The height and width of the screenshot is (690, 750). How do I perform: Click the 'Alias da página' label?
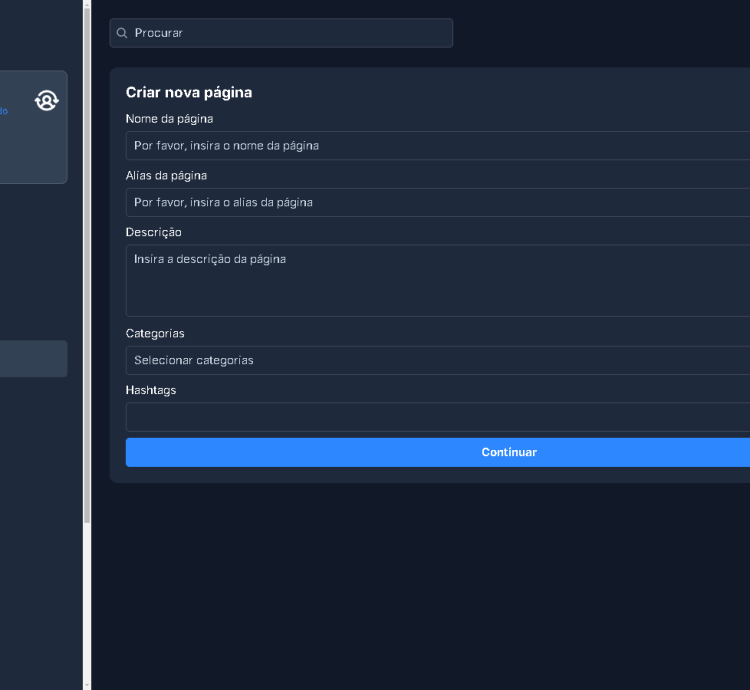point(166,176)
